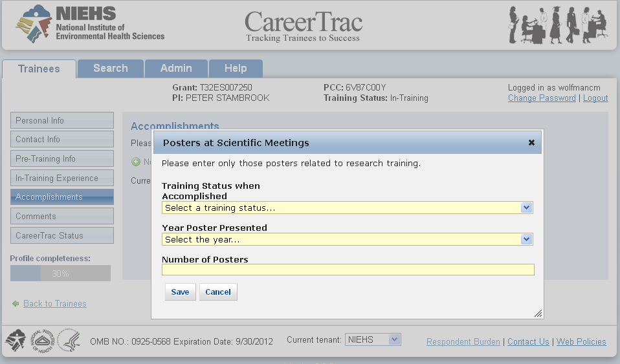Click the green back arrow icon
The image size is (620, 364).
(16, 304)
